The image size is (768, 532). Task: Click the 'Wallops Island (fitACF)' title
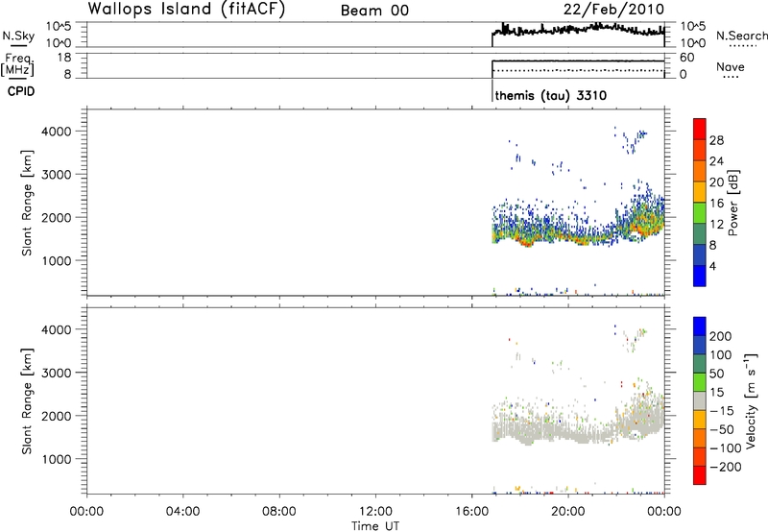pyautogui.click(x=186, y=10)
